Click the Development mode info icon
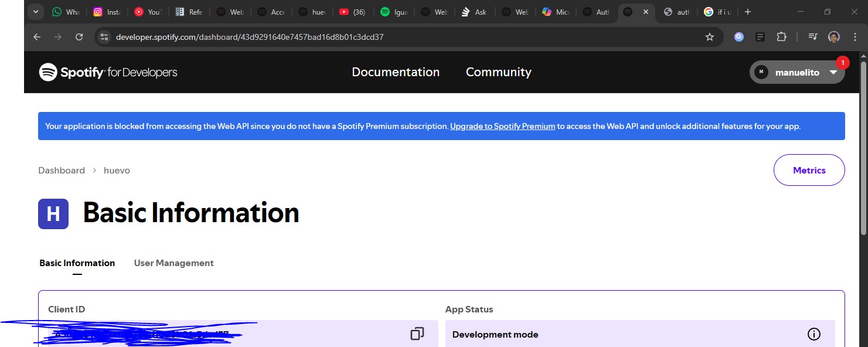Screen dimensions: 868x347 pyautogui.click(x=813, y=334)
